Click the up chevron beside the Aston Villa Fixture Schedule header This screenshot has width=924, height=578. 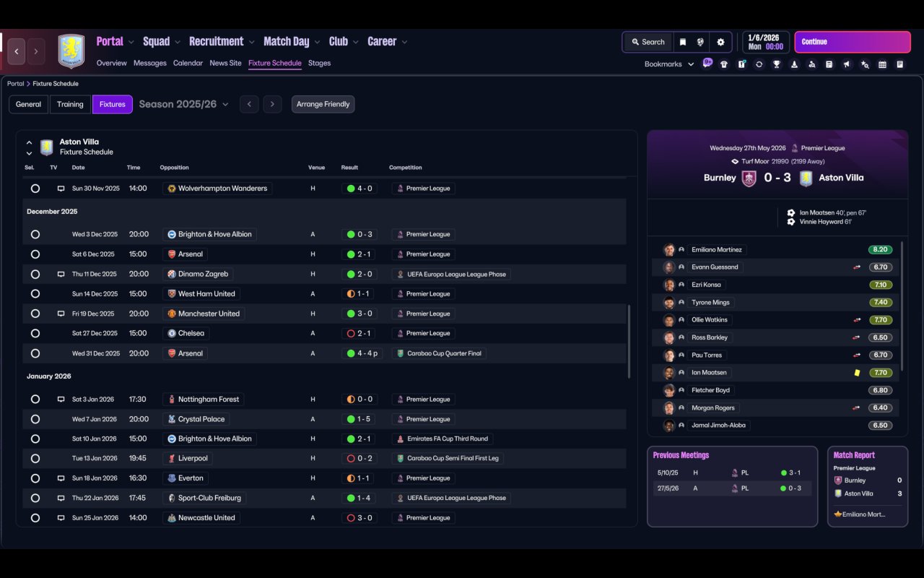click(30, 143)
